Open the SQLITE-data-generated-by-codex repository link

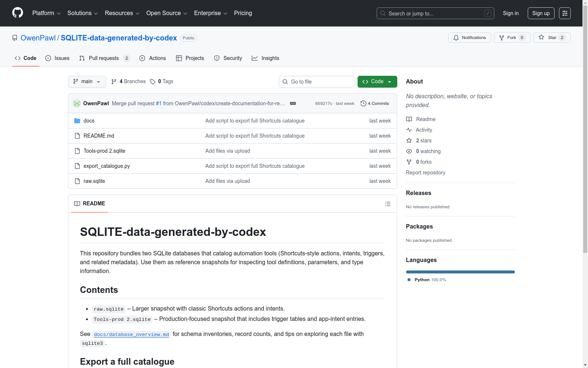tap(119, 38)
